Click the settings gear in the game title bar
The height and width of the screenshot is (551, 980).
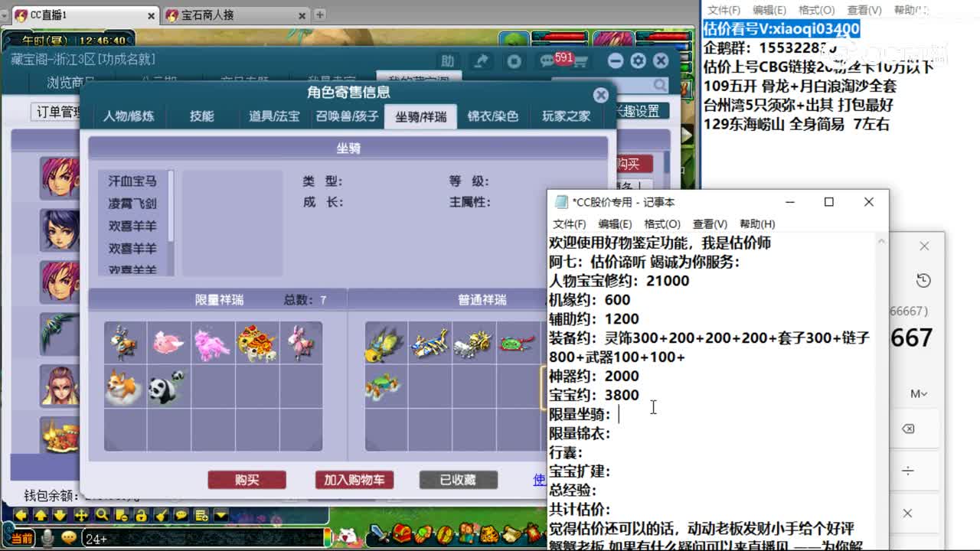click(639, 60)
